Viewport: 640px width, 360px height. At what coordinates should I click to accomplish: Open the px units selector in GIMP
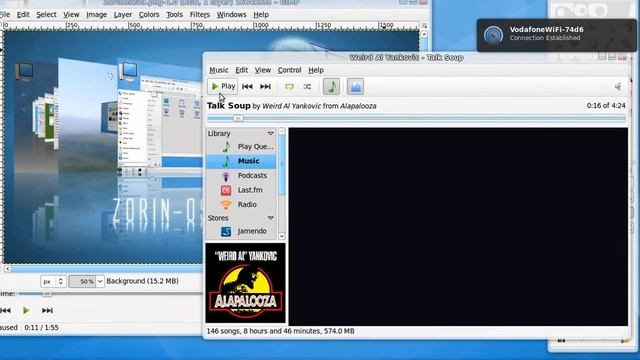click(53, 281)
